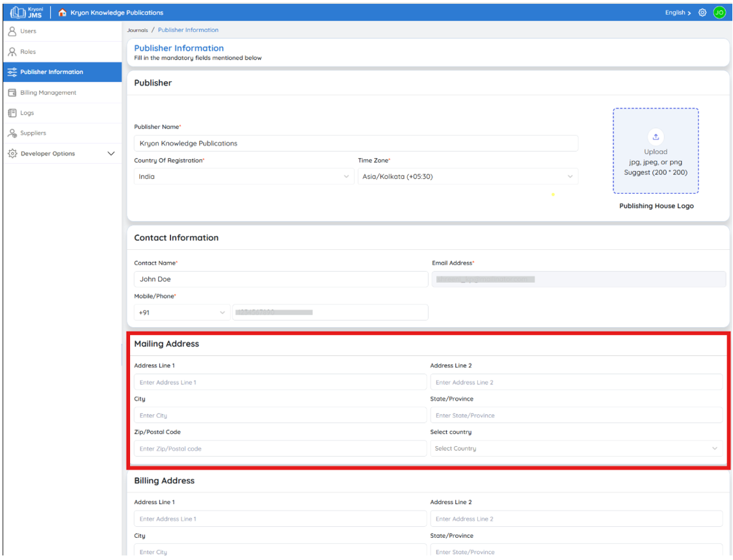Click the Publisher Name input field
The image size is (733, 560).
click(356, 143)
